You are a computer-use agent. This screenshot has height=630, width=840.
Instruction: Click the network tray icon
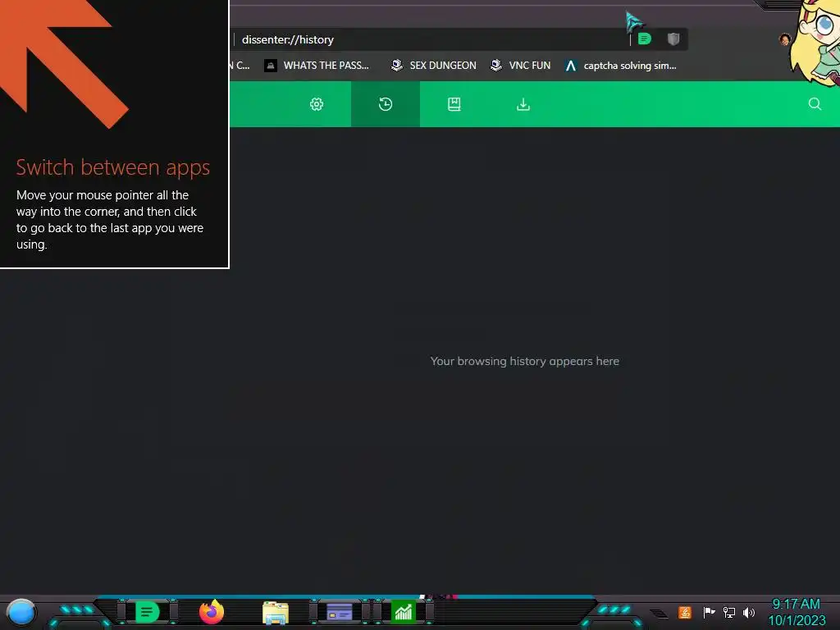tap(728, 612)
